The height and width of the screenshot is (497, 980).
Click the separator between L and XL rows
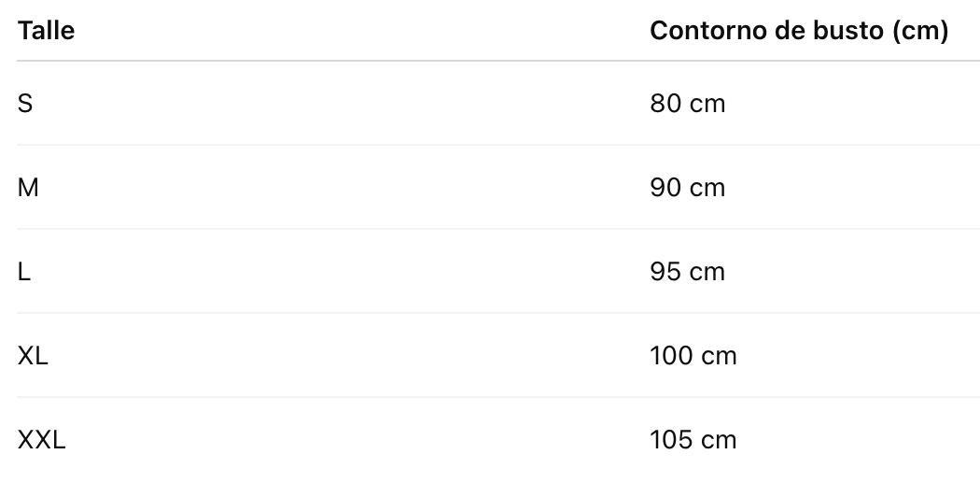tap(498, 312)
